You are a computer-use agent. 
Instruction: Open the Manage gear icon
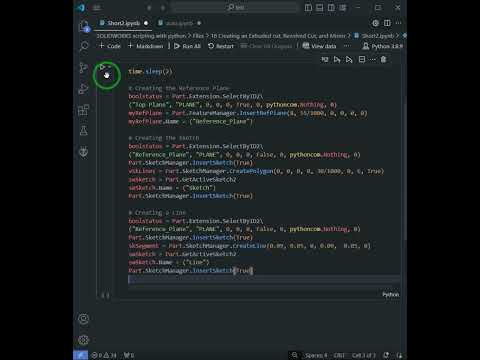pyautogui.click(x=83, y=340)
